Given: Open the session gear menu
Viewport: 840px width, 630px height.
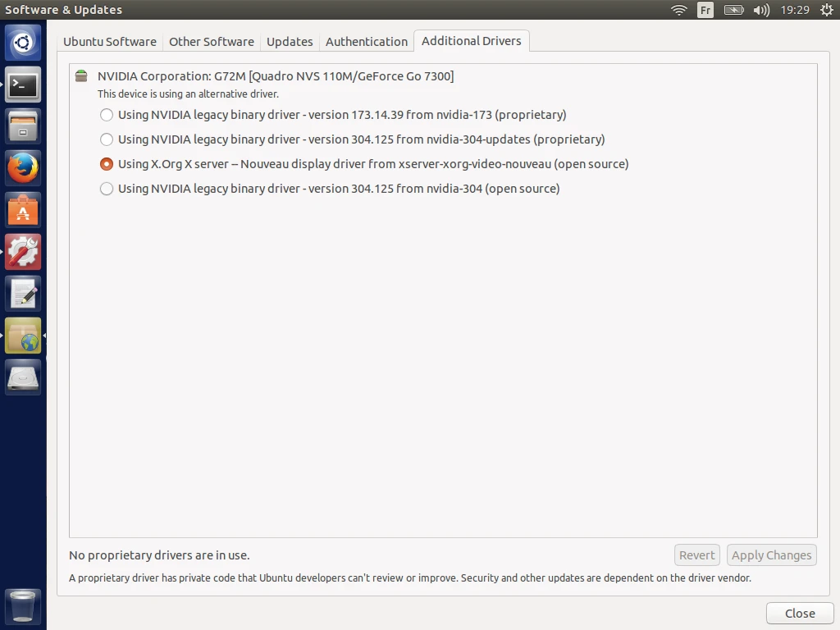Looking at the screenshot, I should (827, 10).
